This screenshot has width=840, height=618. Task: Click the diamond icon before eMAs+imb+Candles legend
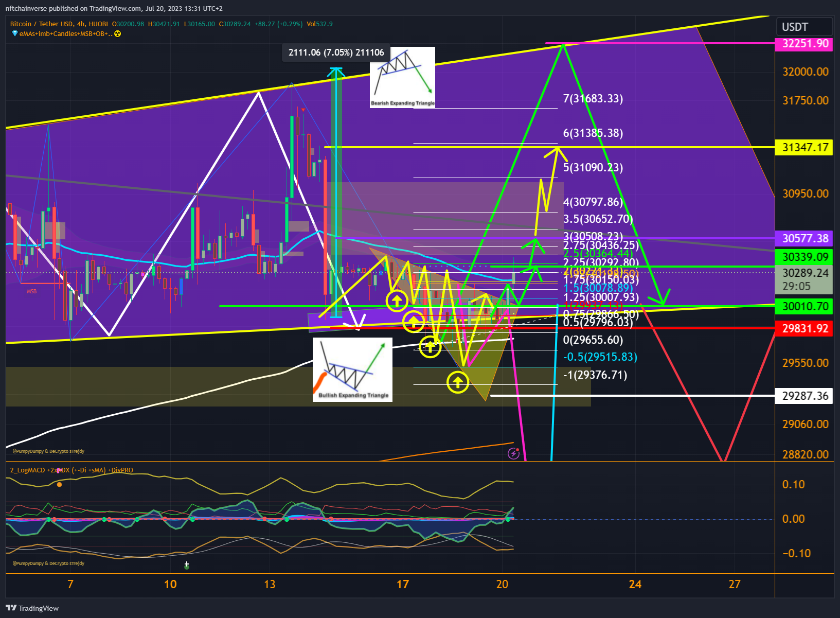[15, 34]
